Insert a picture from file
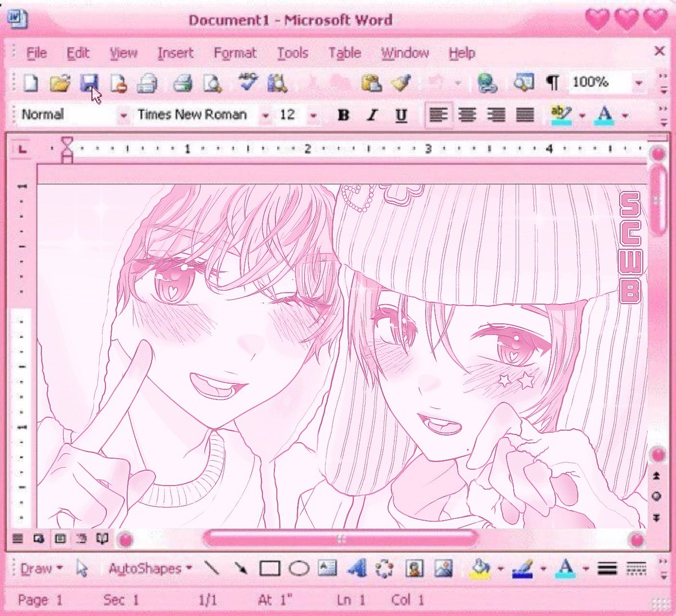Viewport: 676px width, 616px height. pyautogui.click(x=443, y=569)
